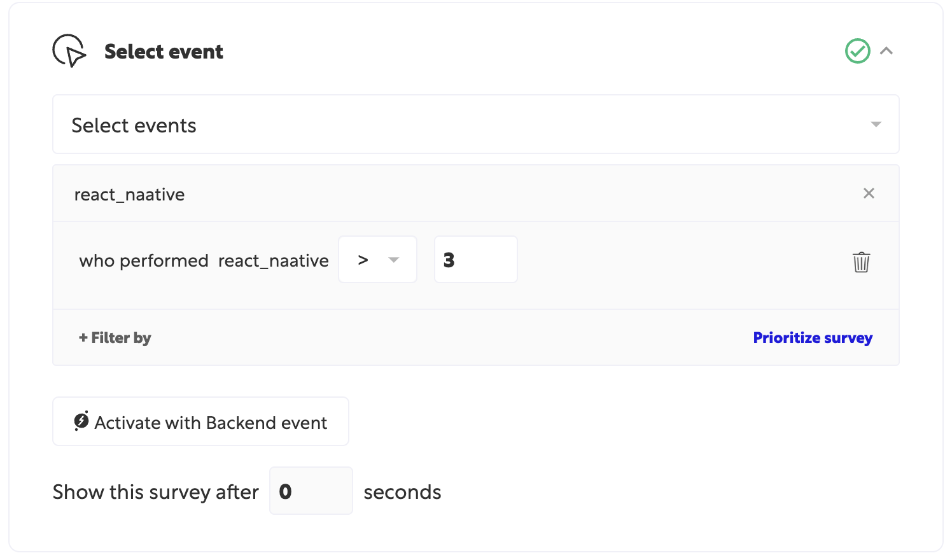The height and width of the screenshot is (560, 952).
Task: Click Activate with Backend event button
Action: 200,422
